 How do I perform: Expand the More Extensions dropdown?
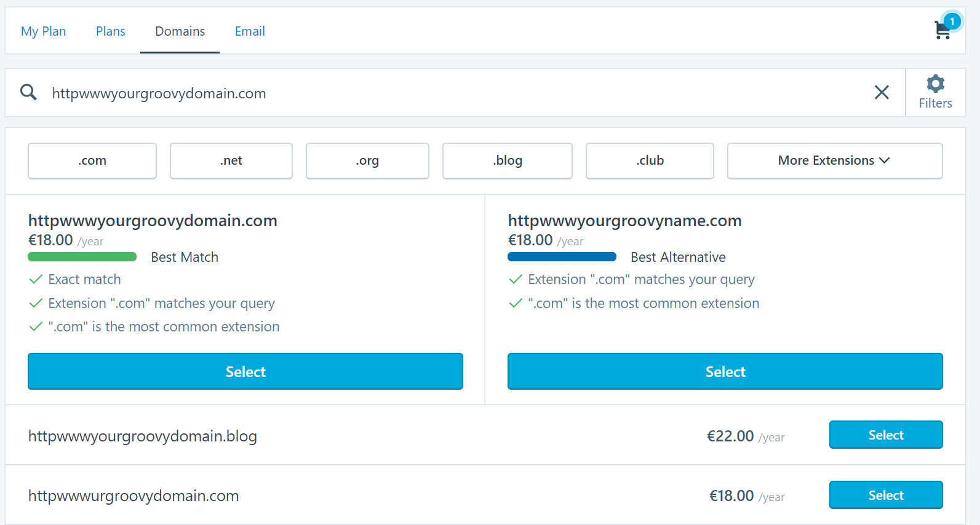coord(834,161)
